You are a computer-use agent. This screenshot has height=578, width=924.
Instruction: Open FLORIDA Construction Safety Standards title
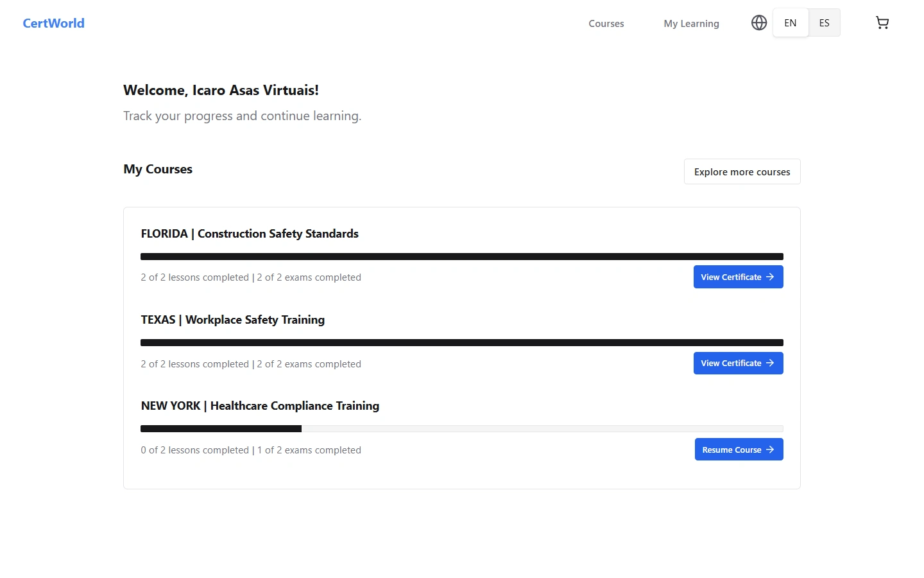coord(250,234)
